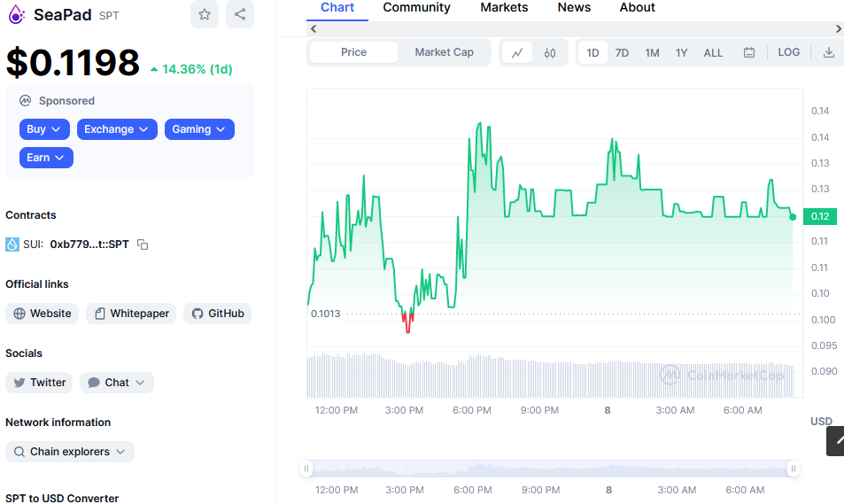Open the calendar date range picker

[748, 53]
